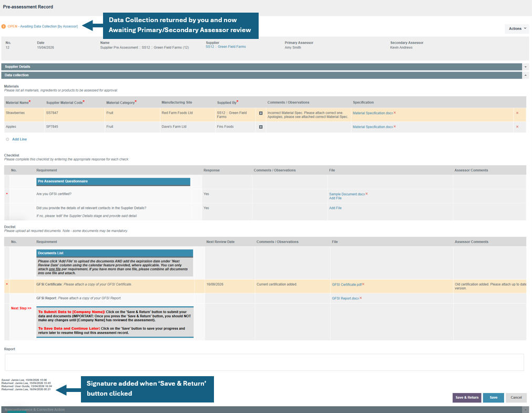Open GFSI Report.docx file
The image size is (532, 413).
coord(345,298)
